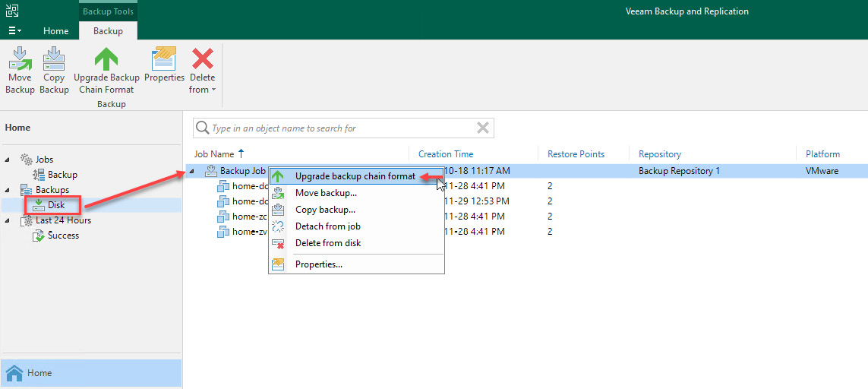Click the Backup Repository 1 cell
868x389 pixels.
pyautogui.click(x=679, y=171)
